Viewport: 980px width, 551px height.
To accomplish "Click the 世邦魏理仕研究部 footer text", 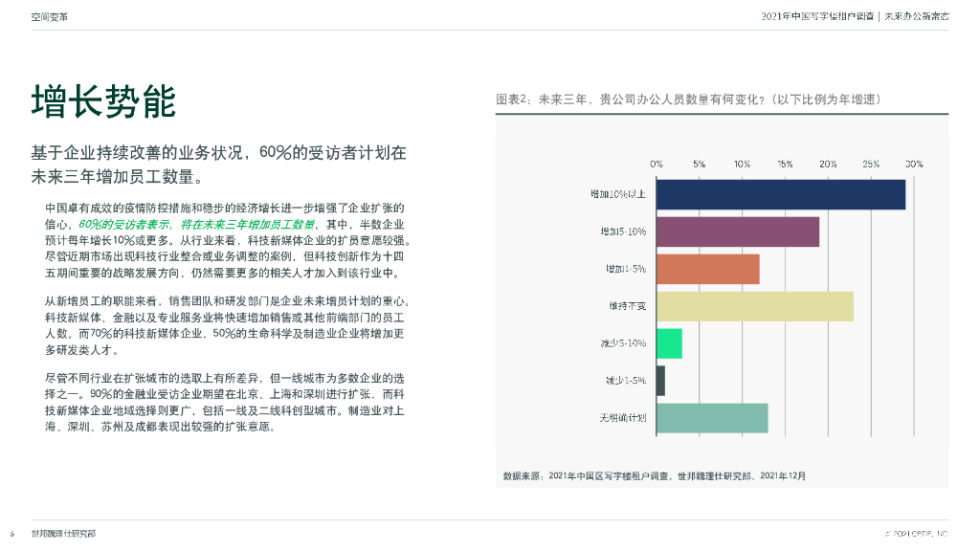I will [64, 534].
